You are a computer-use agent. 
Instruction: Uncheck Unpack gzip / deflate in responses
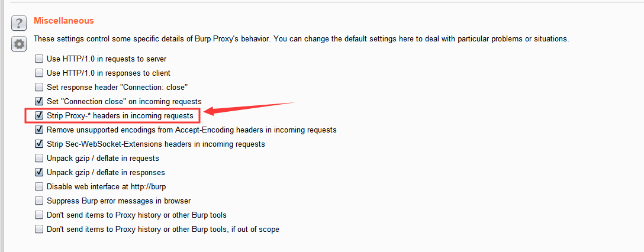pyautogui.click(x=39, y=173)
